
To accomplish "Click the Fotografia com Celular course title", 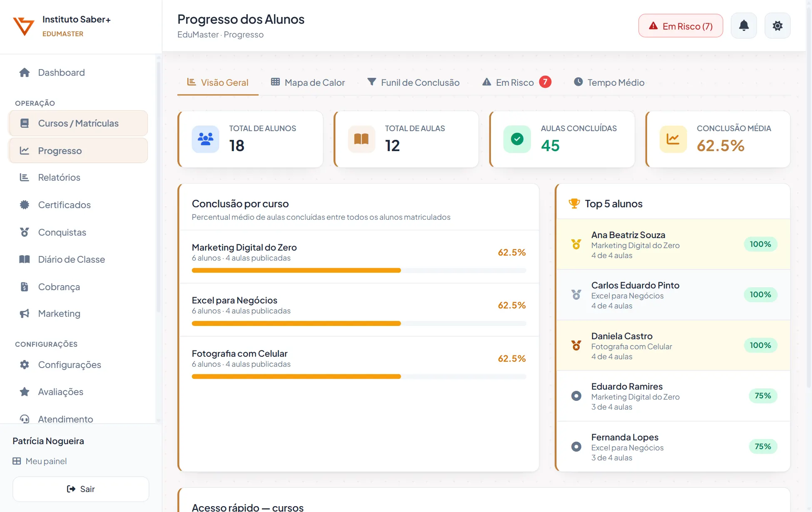I will [x=239, y=353].
